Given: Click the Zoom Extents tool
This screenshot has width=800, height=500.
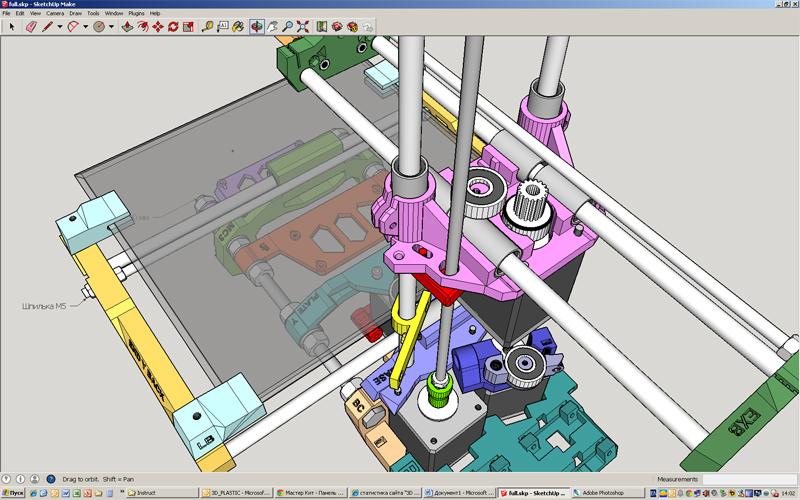Looking at the screenshot, I should [x=303, y=27].
